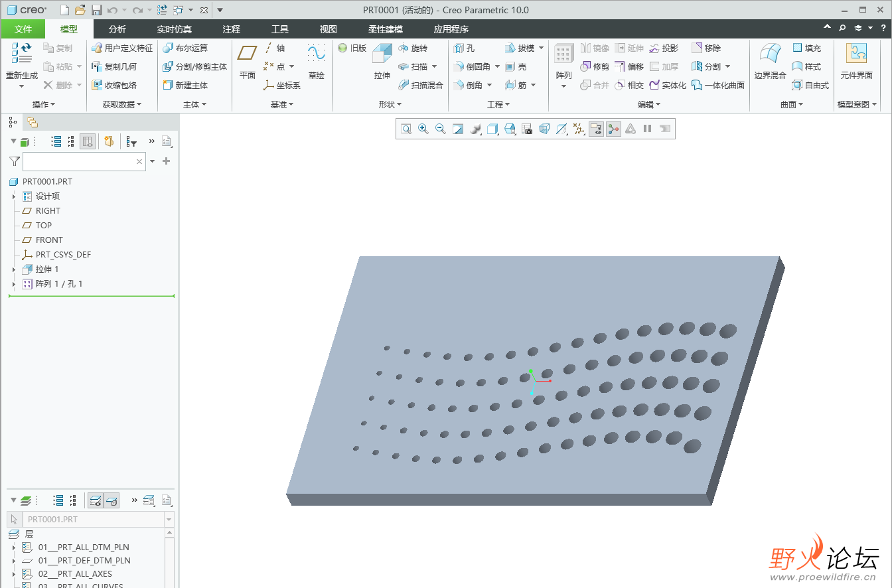Toggle annotation display in graphics toolbar
Screen dimensions: 892x588
(x=596, y=129)
